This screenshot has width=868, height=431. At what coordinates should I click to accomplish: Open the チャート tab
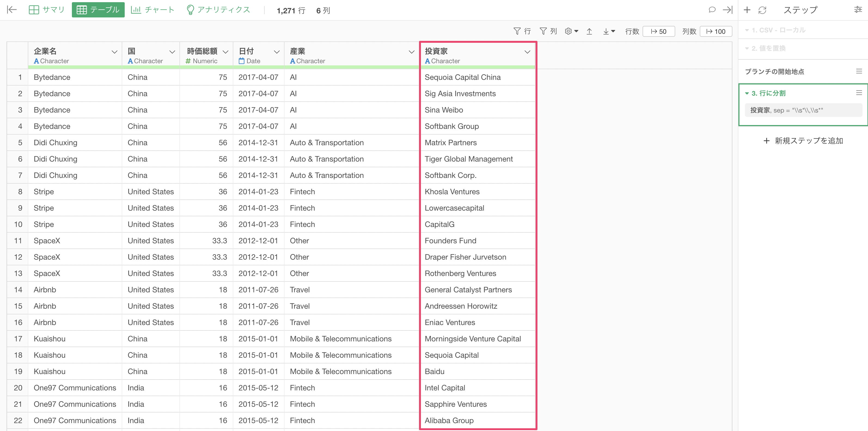(x=153, y=10)
